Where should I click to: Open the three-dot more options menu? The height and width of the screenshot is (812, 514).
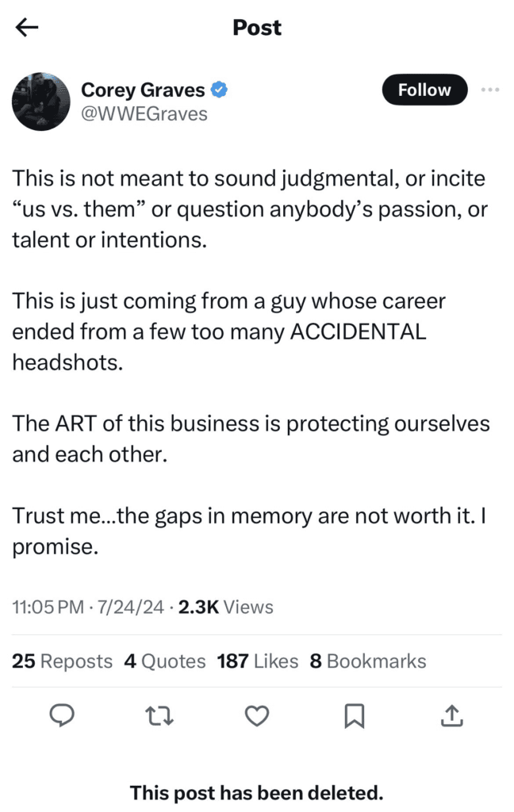490,90
